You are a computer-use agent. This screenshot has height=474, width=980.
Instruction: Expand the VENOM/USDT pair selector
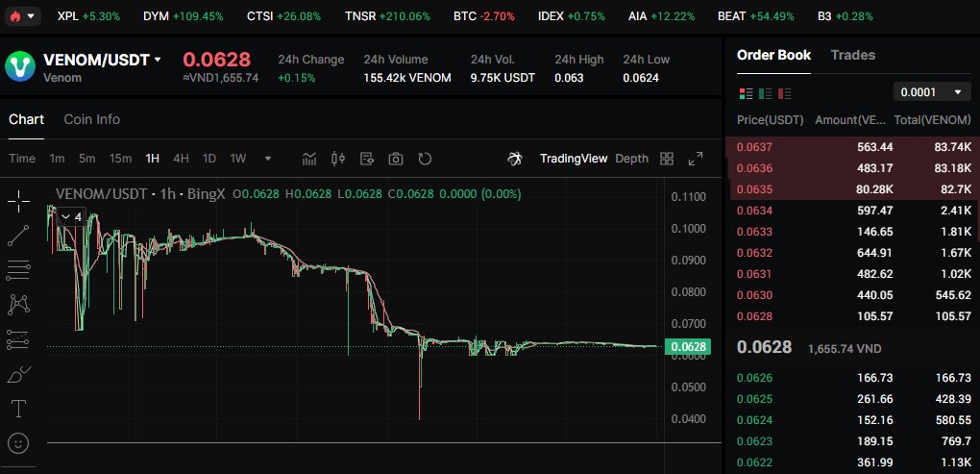pyautogui.click(x=102, y=60)
